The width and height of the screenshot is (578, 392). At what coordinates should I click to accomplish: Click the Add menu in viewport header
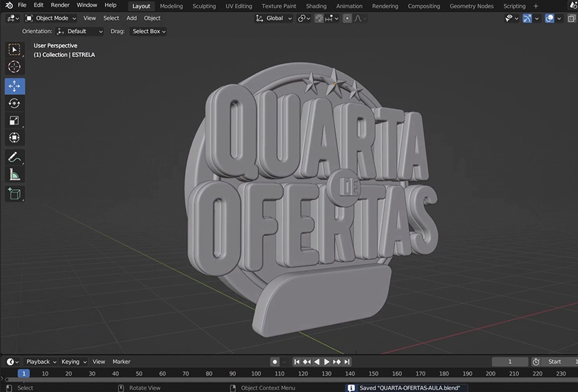[x=131, y=19]
